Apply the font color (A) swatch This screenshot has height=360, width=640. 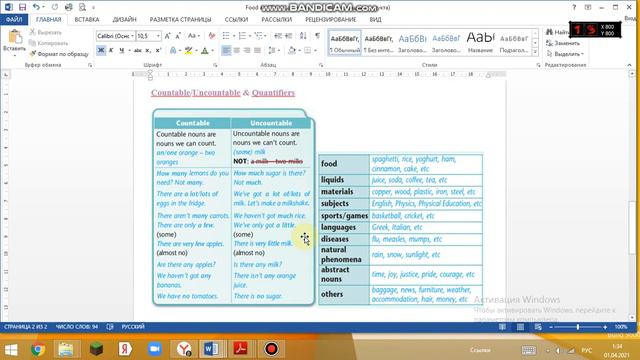[x=205, y=50]
